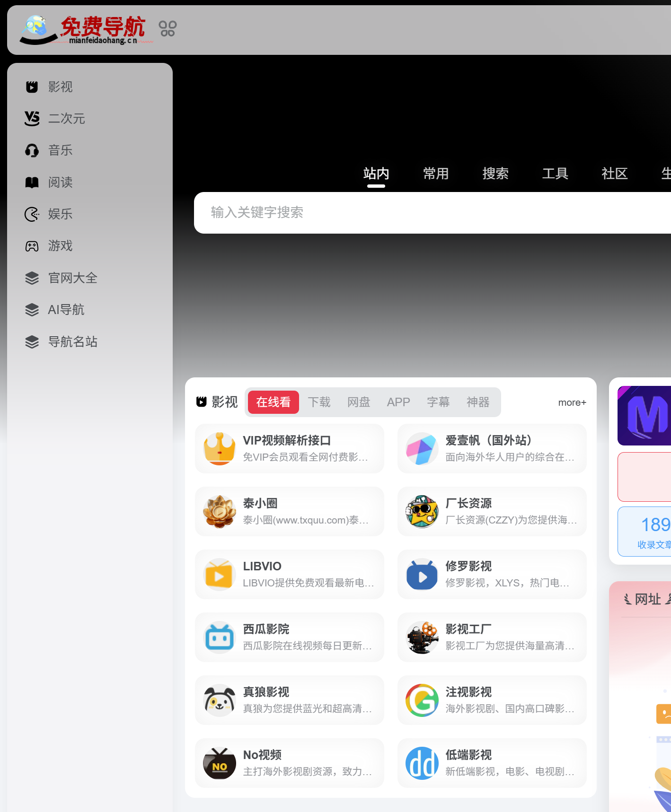Image resolution: width=671 pixels, height=812 pixels.
Task: Click the clapperboard icon in 影视 card header
Action: tap(202, 402)
